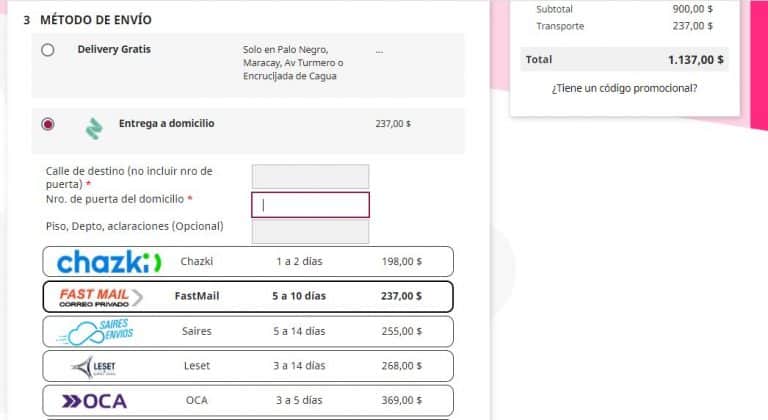The width and height of the screenshot is (768, 420).
Task: Pick the Saires 5 a 14 días option
Action: point(248,332)
